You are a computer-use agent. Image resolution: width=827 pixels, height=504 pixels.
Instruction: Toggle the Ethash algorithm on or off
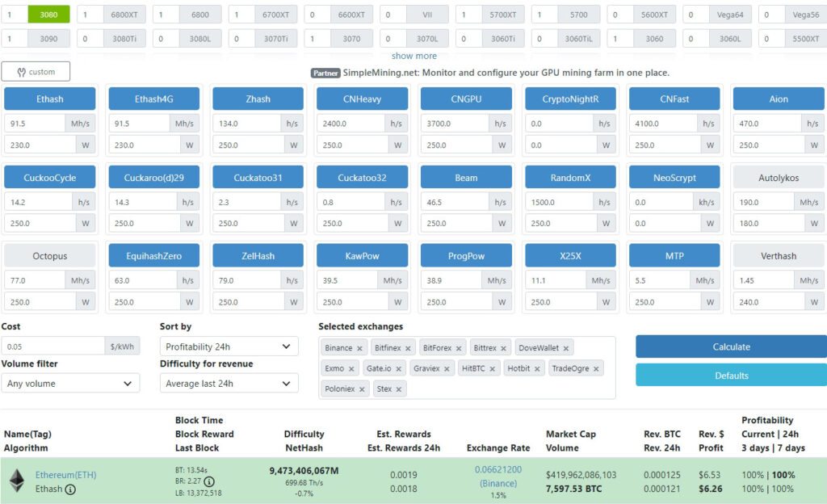tap(49, 99)
